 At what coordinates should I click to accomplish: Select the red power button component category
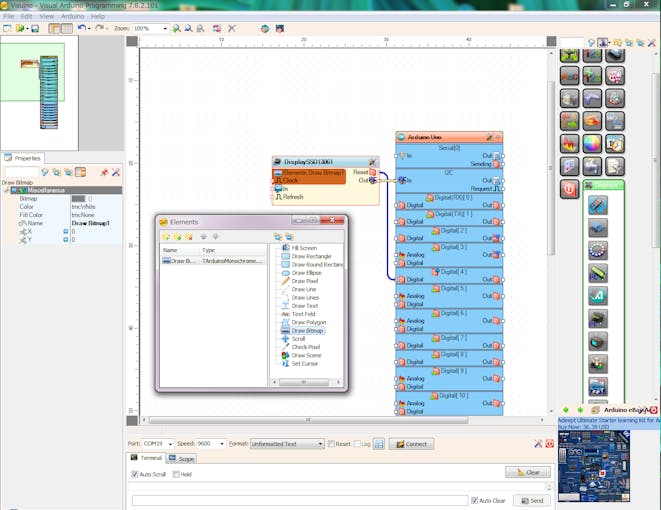(569, 189)
